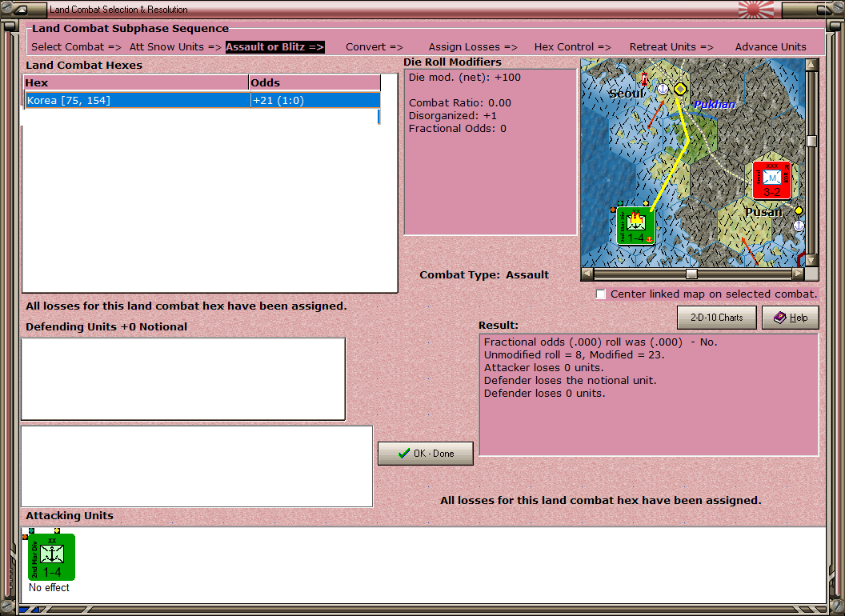Click the minimap vertical scrollbar up arrow
The height and width of the screenshot is (616, 845).
pyautogui.click(x=811, y=66)
